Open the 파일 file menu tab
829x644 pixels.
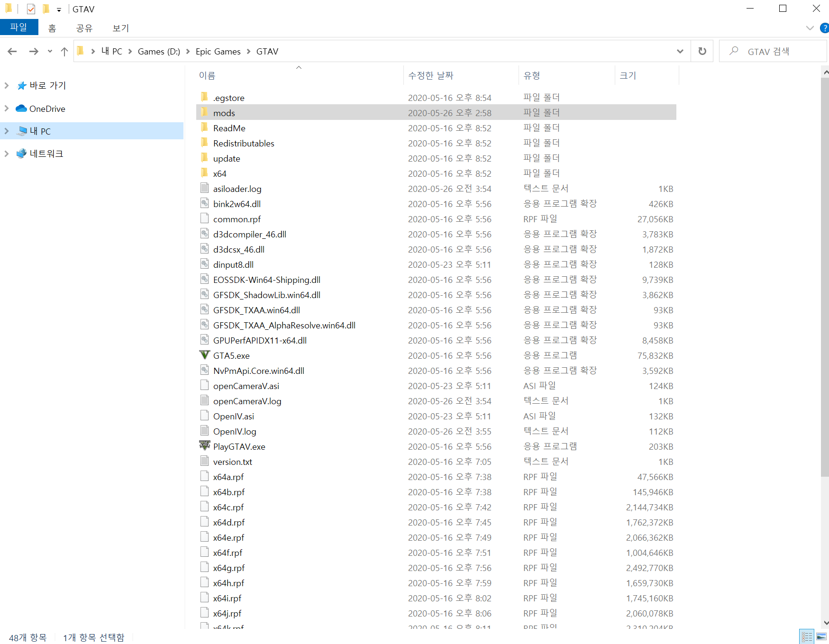(x=19, y=27)
